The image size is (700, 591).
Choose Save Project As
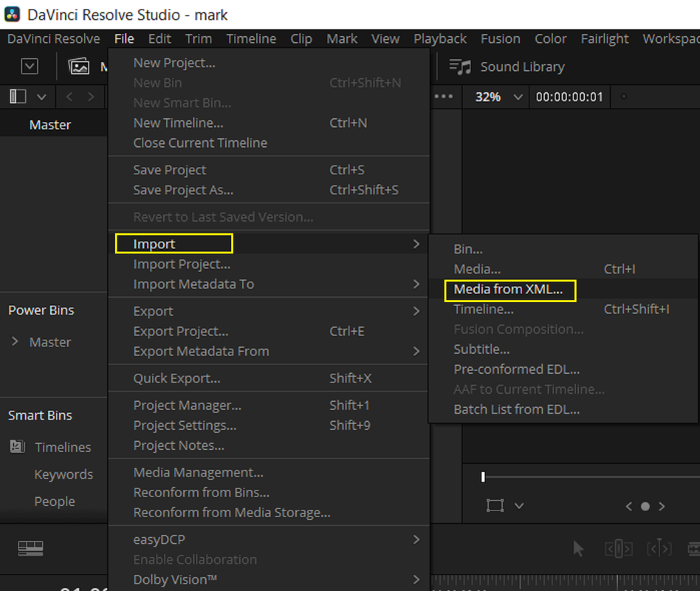(x=269, y=190)
